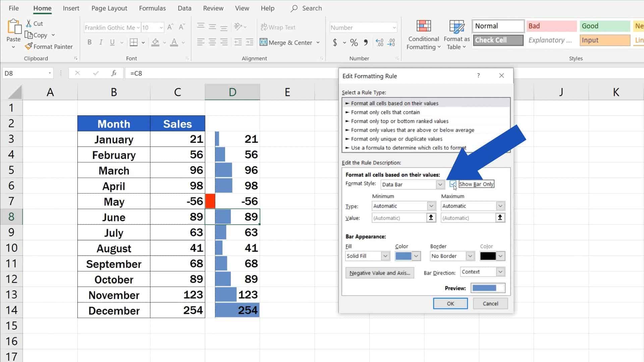Image resolution: width=644 pixels, height=362 pixels.
Task: Select Format only unique or duplicate values rule
Action: click(396, 139)
